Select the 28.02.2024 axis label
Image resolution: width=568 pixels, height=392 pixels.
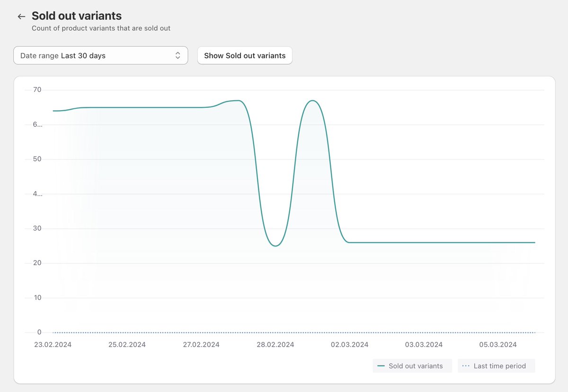tap(275, 345)
